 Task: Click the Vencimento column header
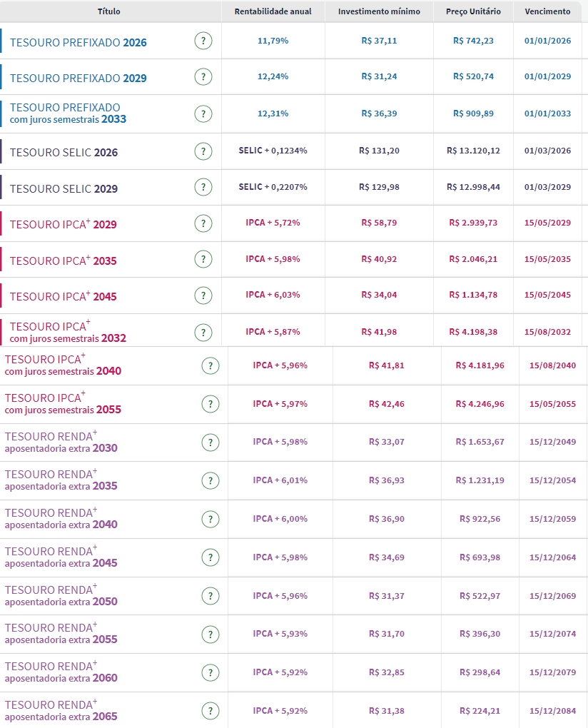(x=547, y=11)
